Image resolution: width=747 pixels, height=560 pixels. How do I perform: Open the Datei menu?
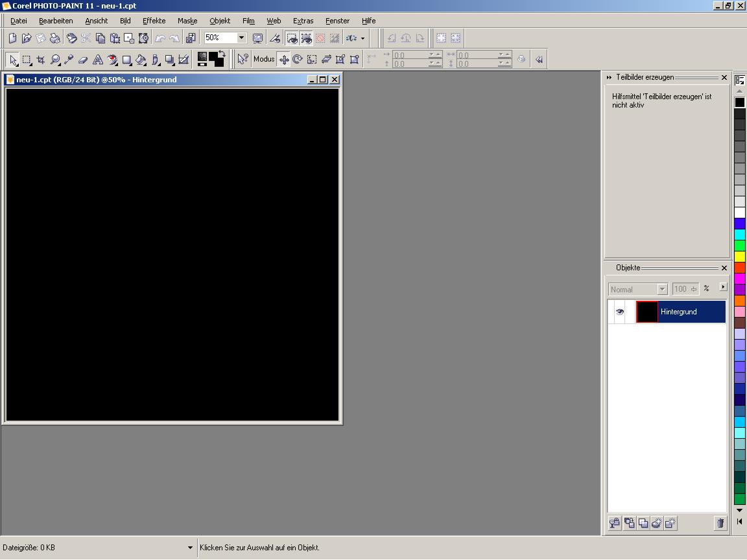(x=19, y=21)
